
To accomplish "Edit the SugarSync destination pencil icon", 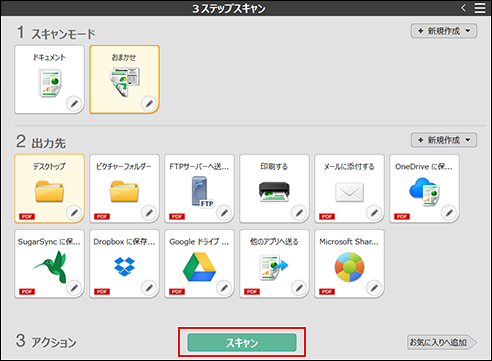I will [x=74, y=288].
